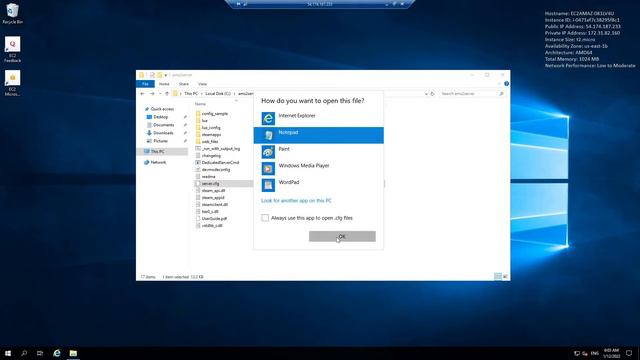Screen dimensions: 640x360
Task: Select the web_files folder
Action: [x=210, y=142]
